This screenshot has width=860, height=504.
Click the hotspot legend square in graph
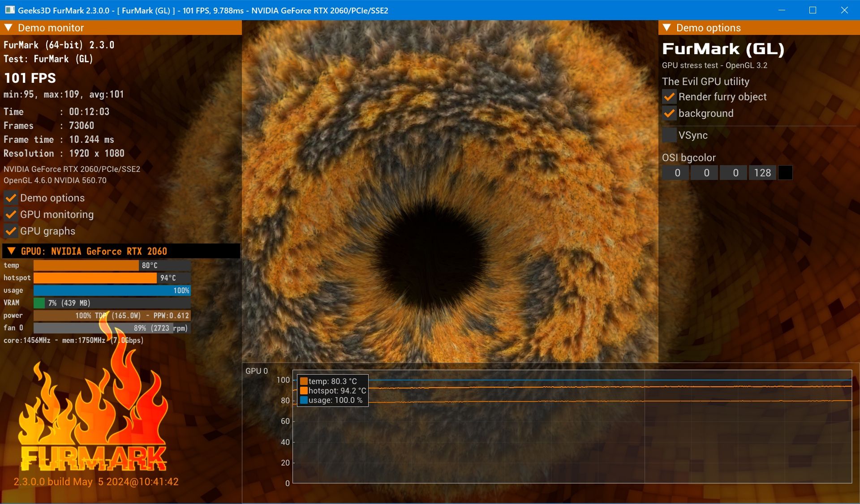(304, 391)
